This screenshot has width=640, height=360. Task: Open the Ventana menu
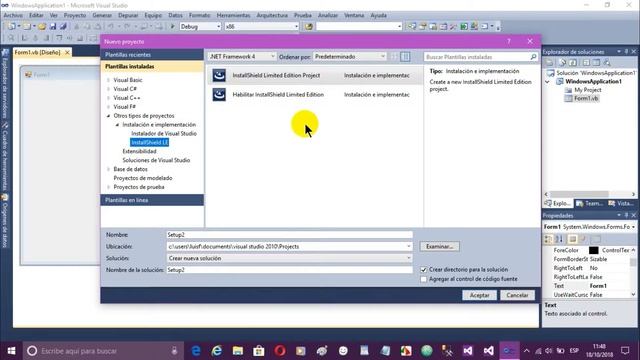tap(354, 15)
